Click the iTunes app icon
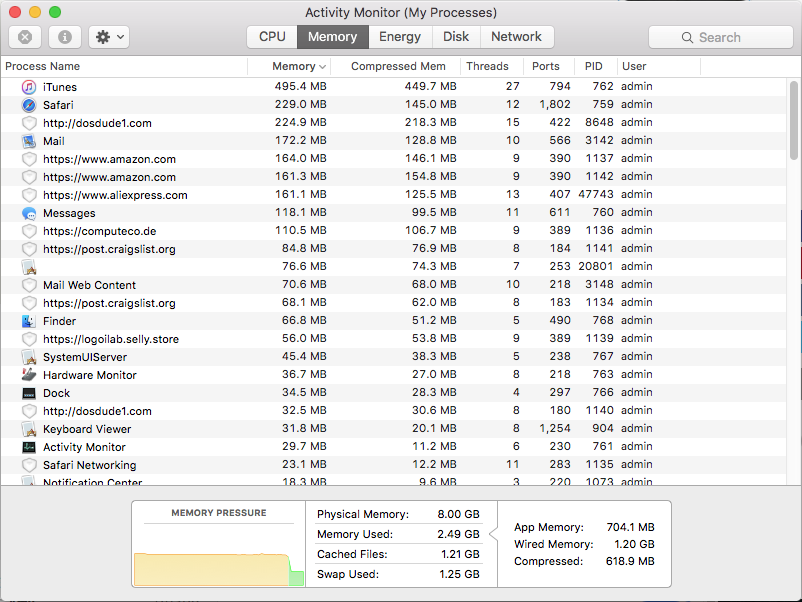This screenshot has width=802, height=602. [x=29, y=87]
